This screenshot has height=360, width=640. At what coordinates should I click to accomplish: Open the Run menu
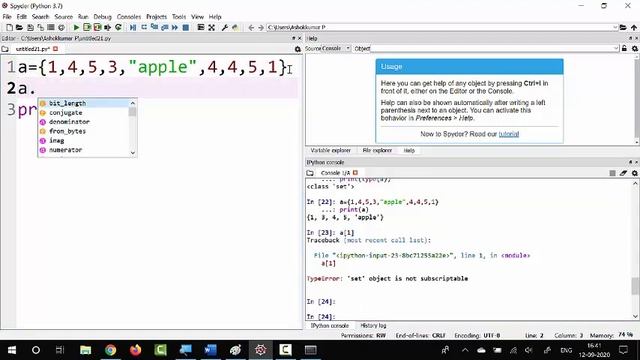pos(83,17)
